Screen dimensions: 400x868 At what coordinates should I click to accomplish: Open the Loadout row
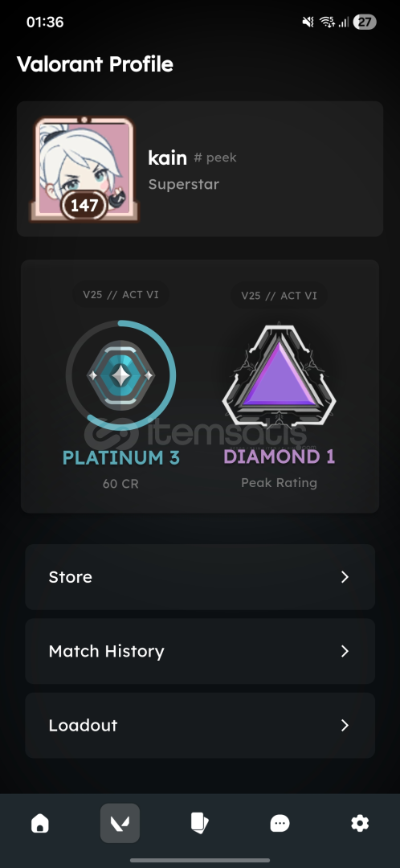tap(200, 725)
